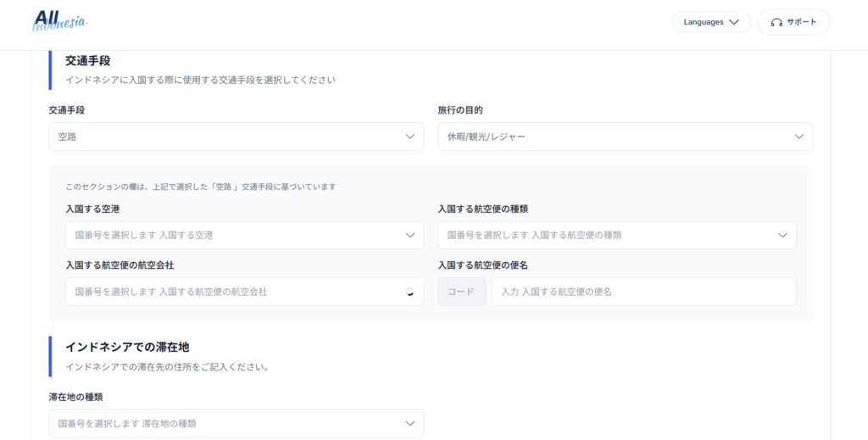Screen dimensions: 868x440
Task: Click the loading spinner in the 航空会社 field
Action: coord(410,292)
